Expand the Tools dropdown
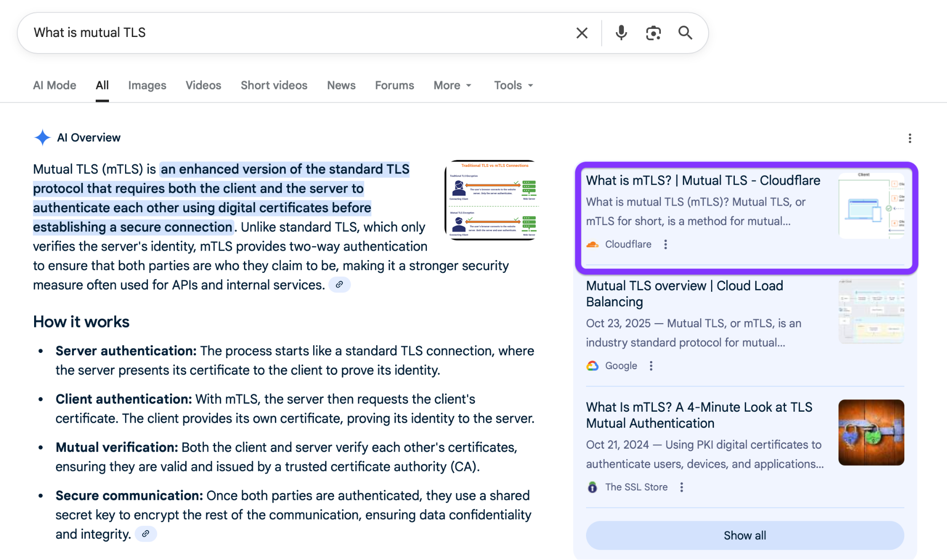This screenshot has width=947, height=560. pyautogui.click(x=514, y=85)
